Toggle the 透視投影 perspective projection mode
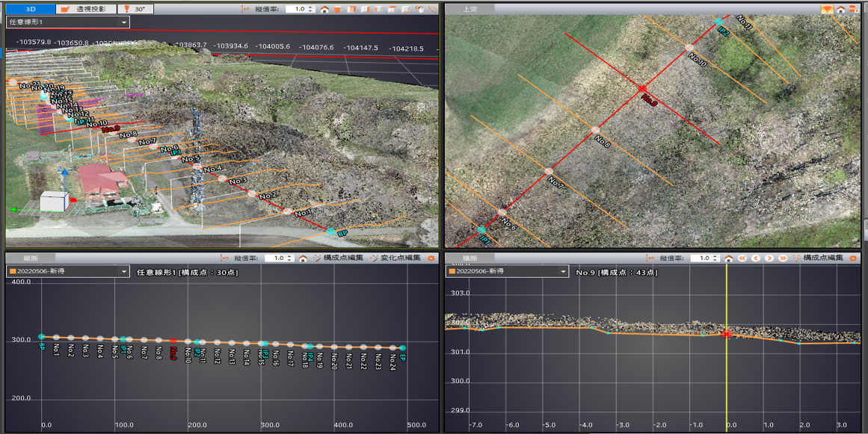Screen dimensions: 868x434 (86, 9)
